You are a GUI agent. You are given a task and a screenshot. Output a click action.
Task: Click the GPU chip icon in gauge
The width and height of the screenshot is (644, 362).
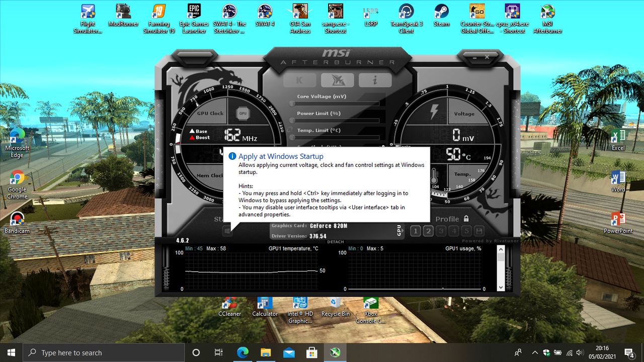coord(243,113)
